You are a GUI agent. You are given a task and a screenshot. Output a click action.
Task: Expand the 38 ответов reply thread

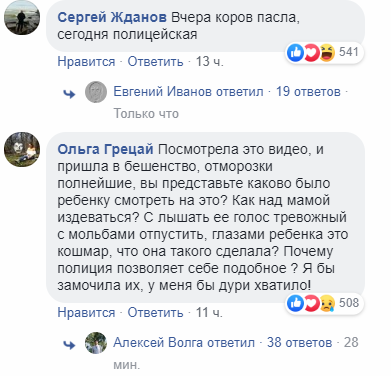pyautogui.click(x=299, y=343)
